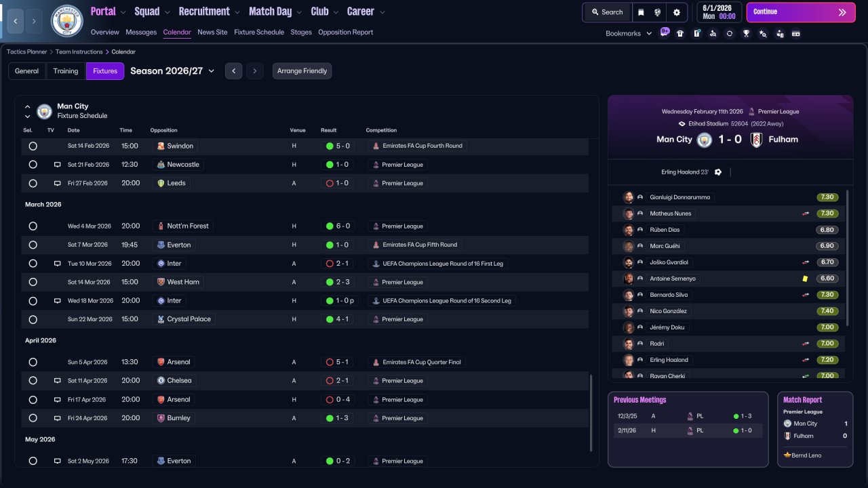Click the person search shortcut in the bookmarks bar
The width and height of the screenshot is (868, 488).
(x=713, y=33)
